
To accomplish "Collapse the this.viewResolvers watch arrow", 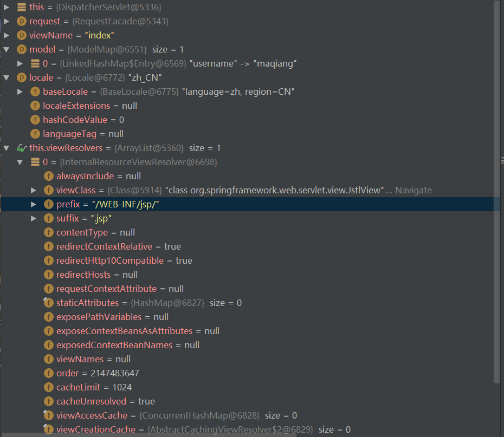I will pos(6,148).
